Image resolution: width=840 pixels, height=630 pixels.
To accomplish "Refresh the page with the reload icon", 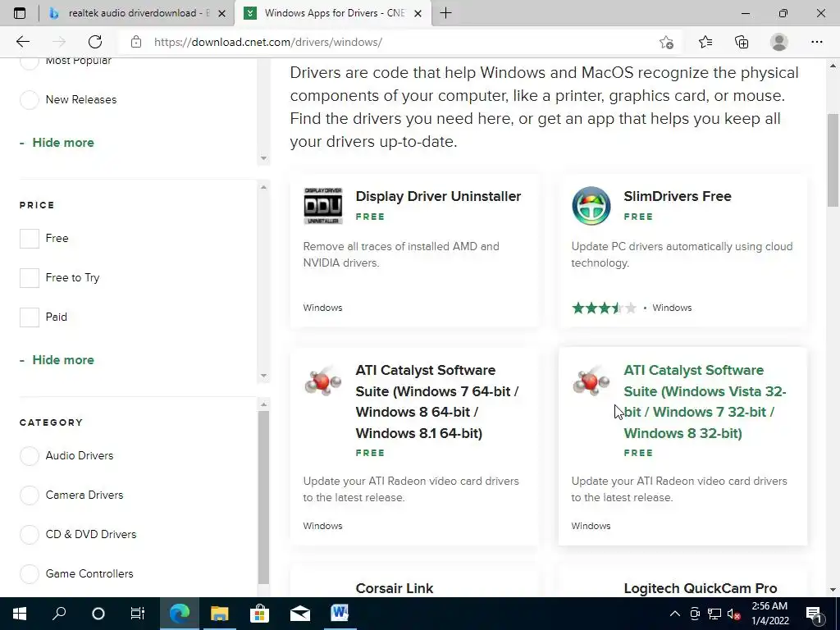I will click(95, 42).
